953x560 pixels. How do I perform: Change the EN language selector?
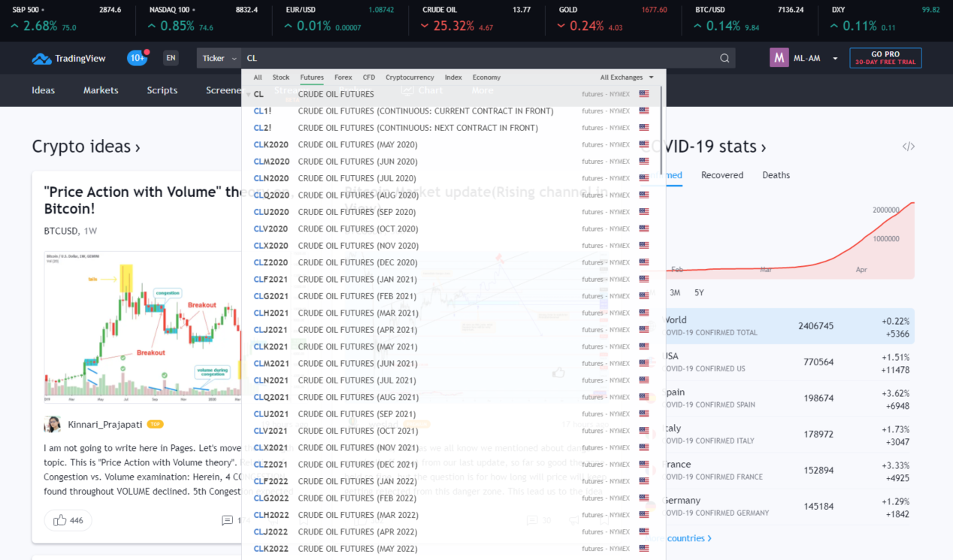click(171, 58)
